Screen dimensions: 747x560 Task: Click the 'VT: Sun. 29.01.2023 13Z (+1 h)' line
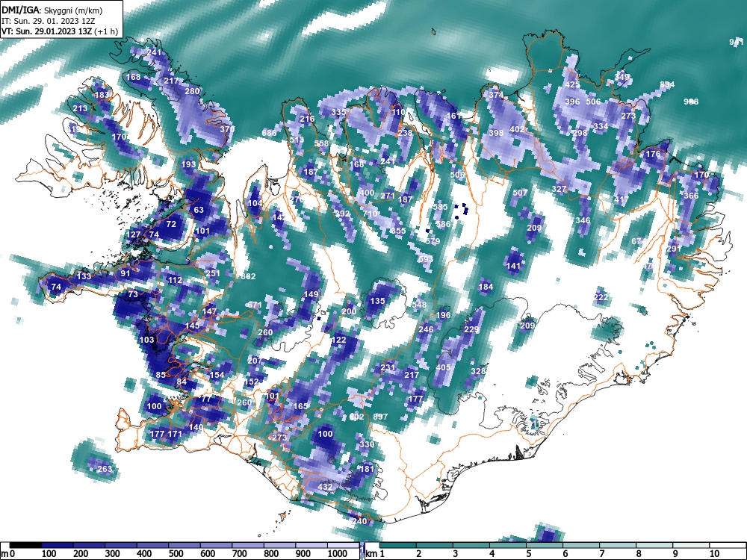(60, 31)
